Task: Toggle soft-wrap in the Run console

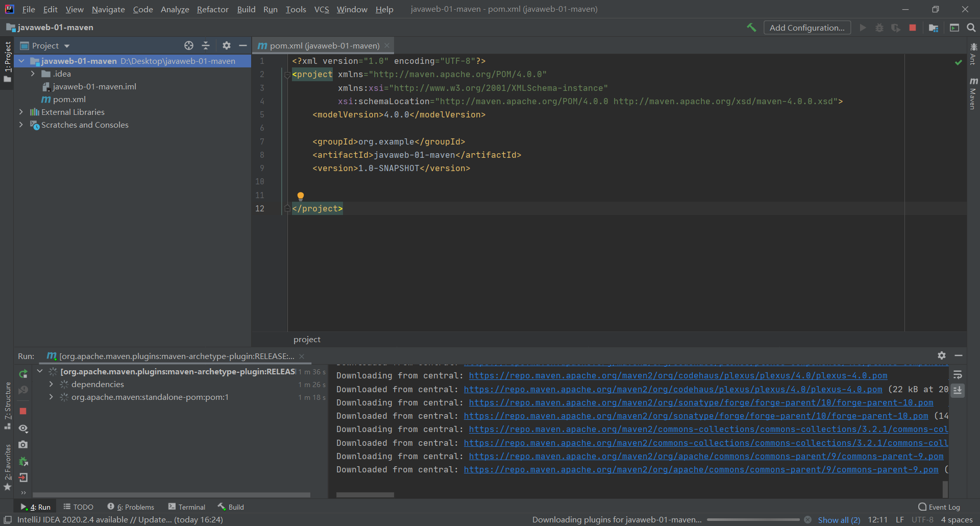Action: click(x=958, y=374)
